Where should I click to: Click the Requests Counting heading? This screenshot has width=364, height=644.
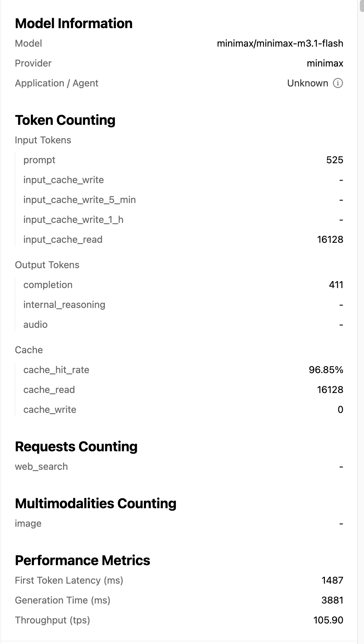[x=76, y=446]
